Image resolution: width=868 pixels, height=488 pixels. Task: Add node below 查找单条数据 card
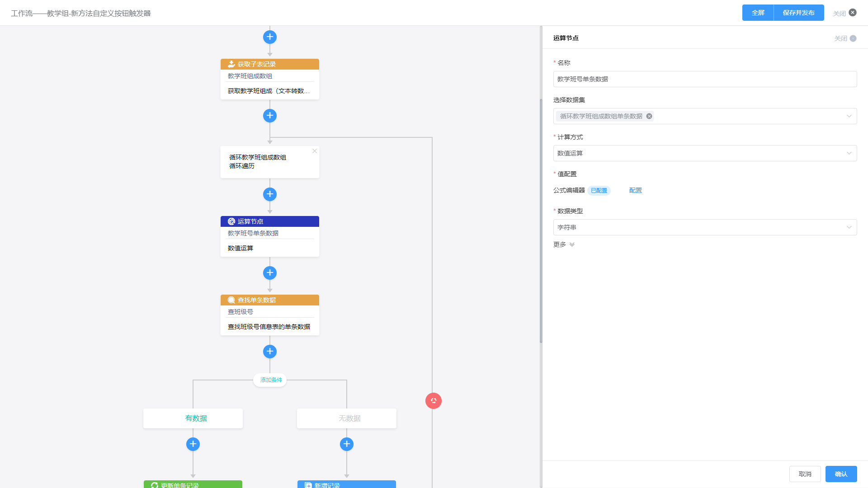[x=270, y=352]
